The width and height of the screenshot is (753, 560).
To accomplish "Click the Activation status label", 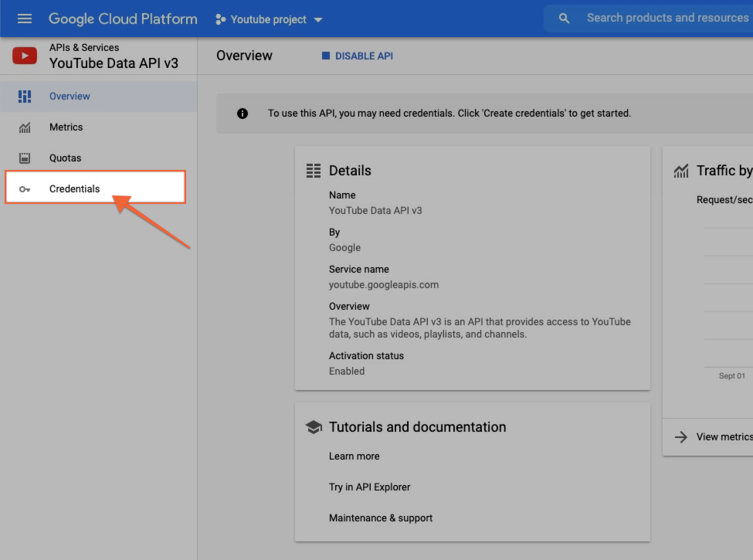I will pos(366,356).
